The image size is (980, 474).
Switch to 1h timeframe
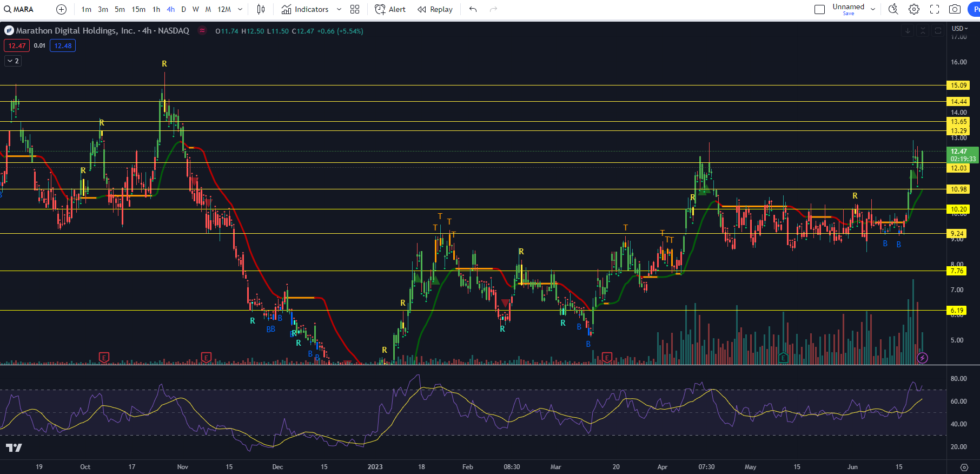tap(156, 9)
